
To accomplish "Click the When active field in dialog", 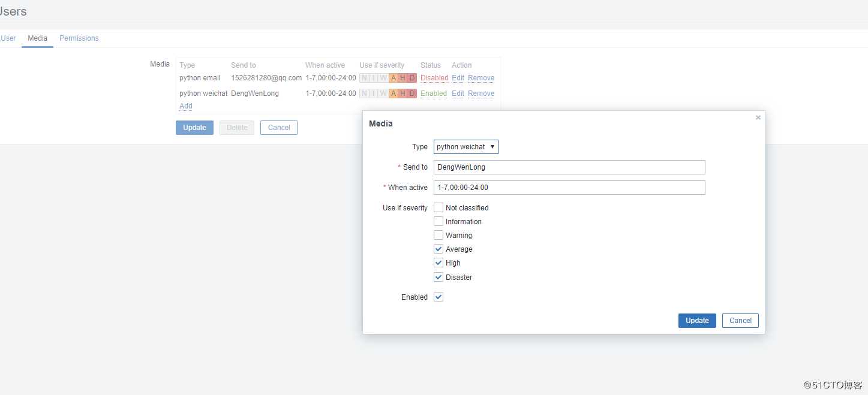I will [x=569, y=188].
